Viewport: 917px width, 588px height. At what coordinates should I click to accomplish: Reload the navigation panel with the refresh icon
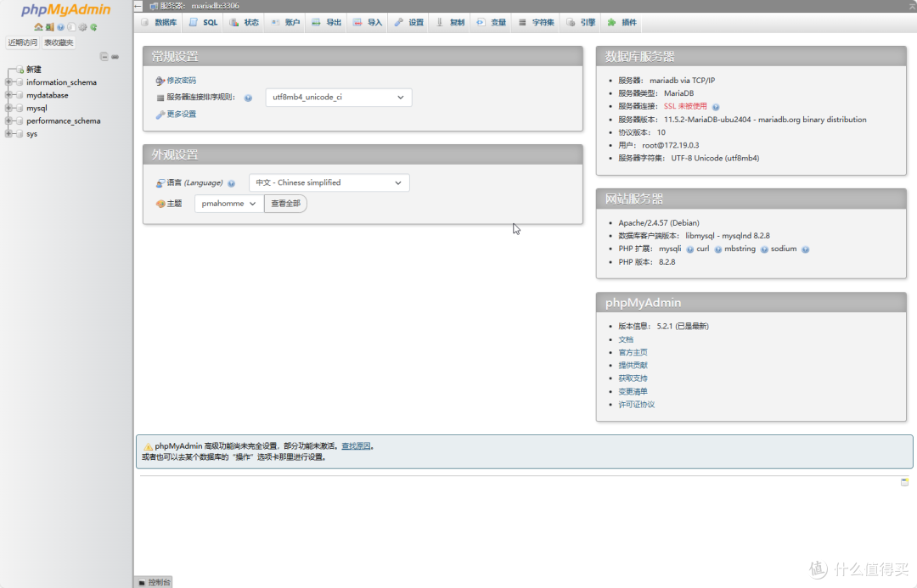[x=93, y=26]
